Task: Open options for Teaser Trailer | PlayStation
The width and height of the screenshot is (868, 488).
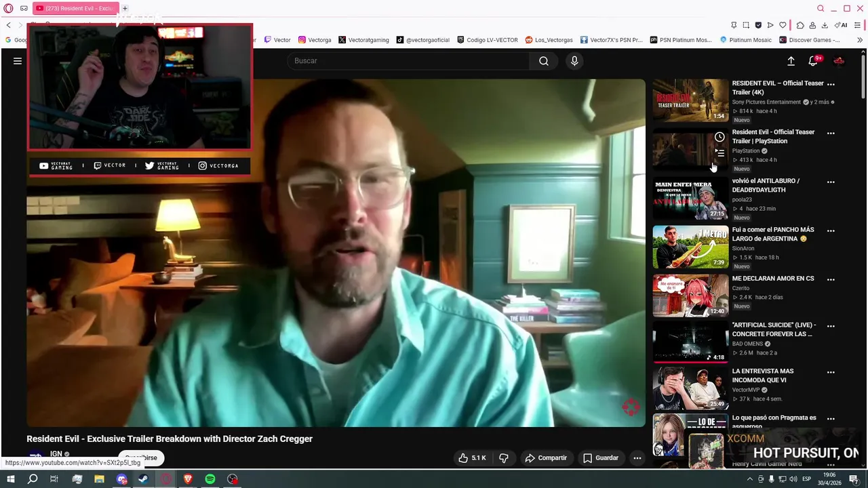Action: (831, 134)
